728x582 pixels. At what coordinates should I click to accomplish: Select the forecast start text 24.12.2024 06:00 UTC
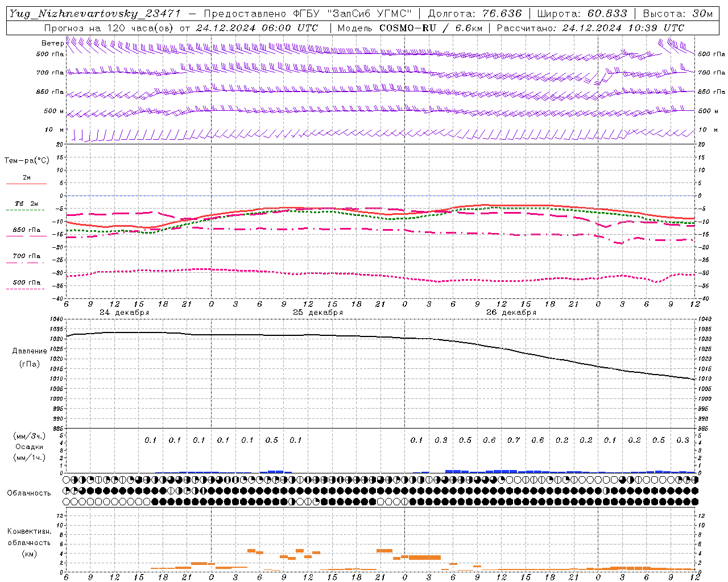[x=257, y=28]
